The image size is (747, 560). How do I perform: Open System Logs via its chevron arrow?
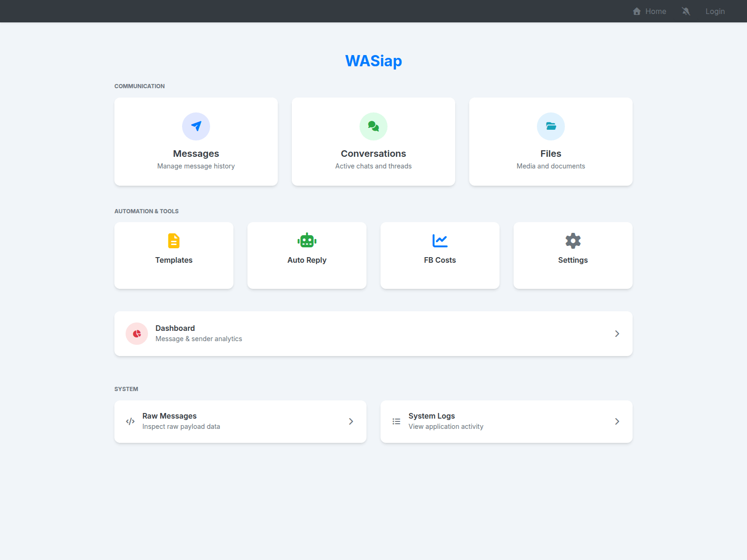[617, 421]
